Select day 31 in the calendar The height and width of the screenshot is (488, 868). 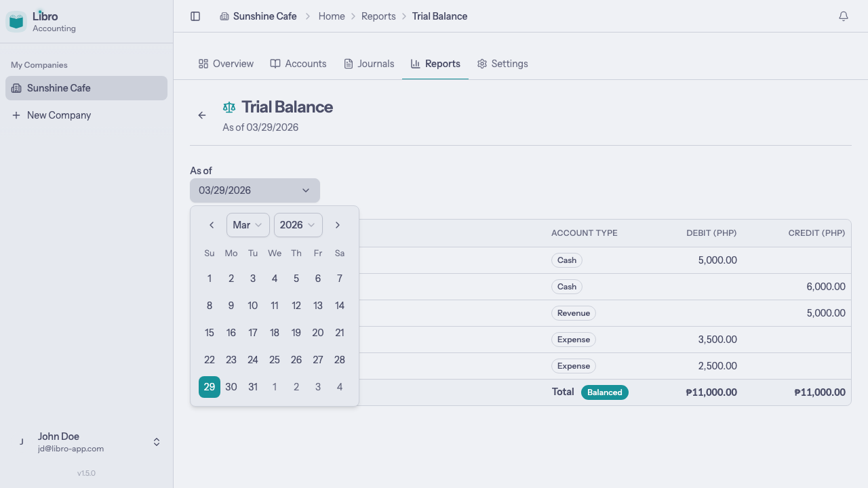click(x=253, y=387)
